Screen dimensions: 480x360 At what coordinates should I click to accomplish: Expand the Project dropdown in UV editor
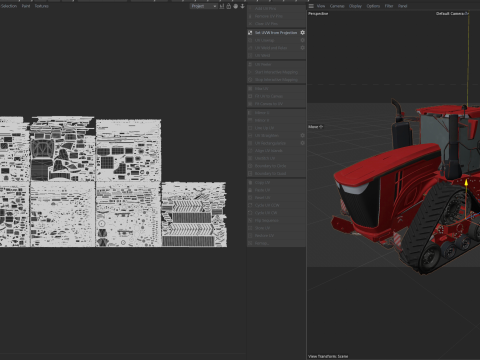[204, 6]
